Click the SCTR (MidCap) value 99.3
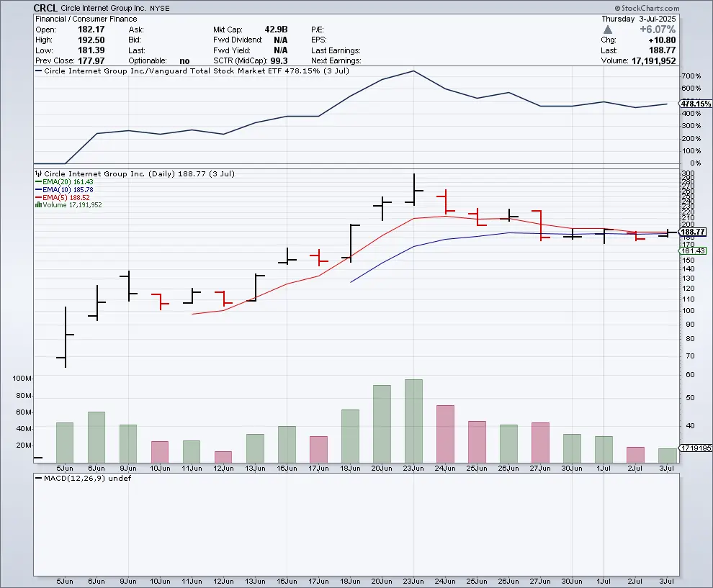713x588 pixels. pos(279,60)
